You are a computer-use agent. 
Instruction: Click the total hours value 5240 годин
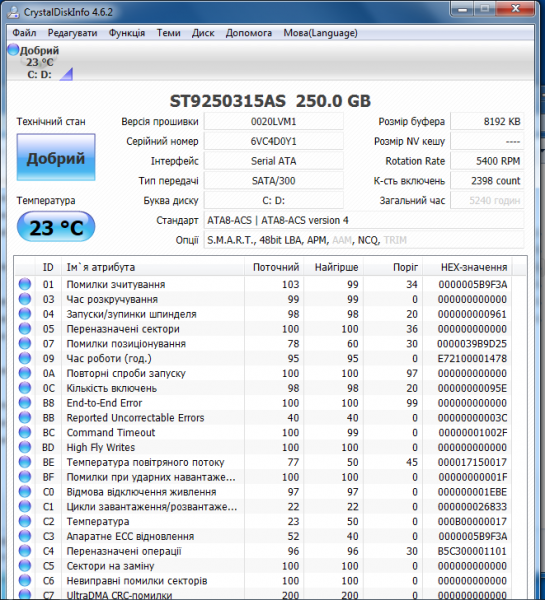pos(487,201)
